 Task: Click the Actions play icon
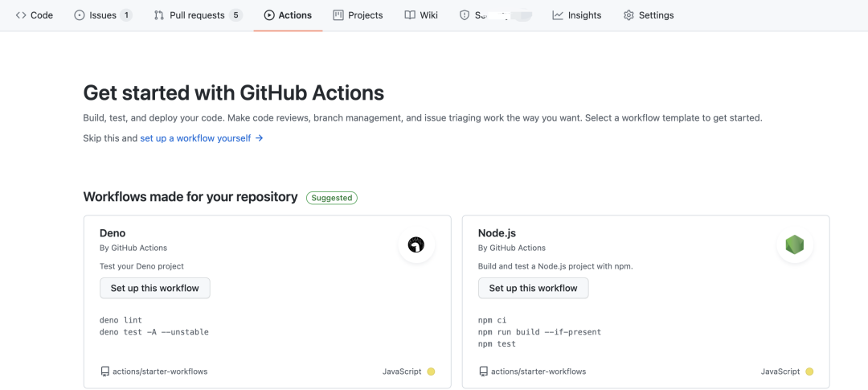[x=269, y=15]
